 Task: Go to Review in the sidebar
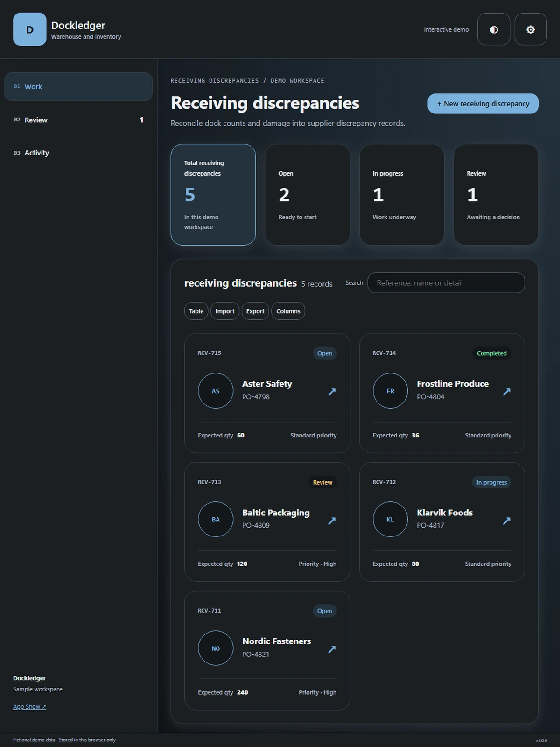coord(78,120)
